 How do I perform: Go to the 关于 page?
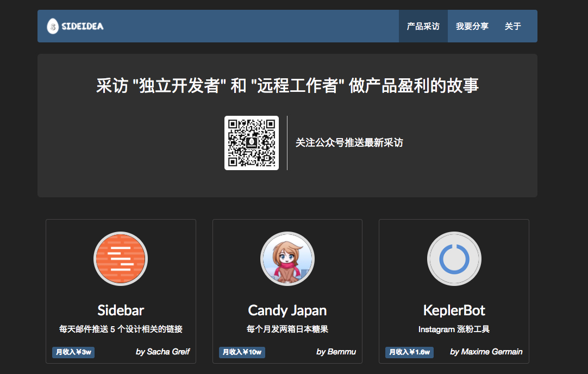[x=512, y=26]
